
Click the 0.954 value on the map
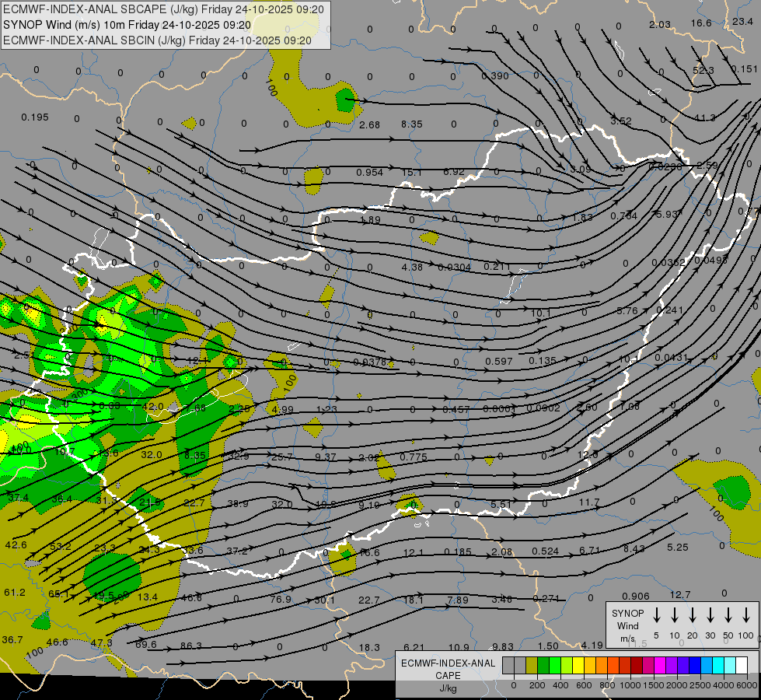point(369,173)
